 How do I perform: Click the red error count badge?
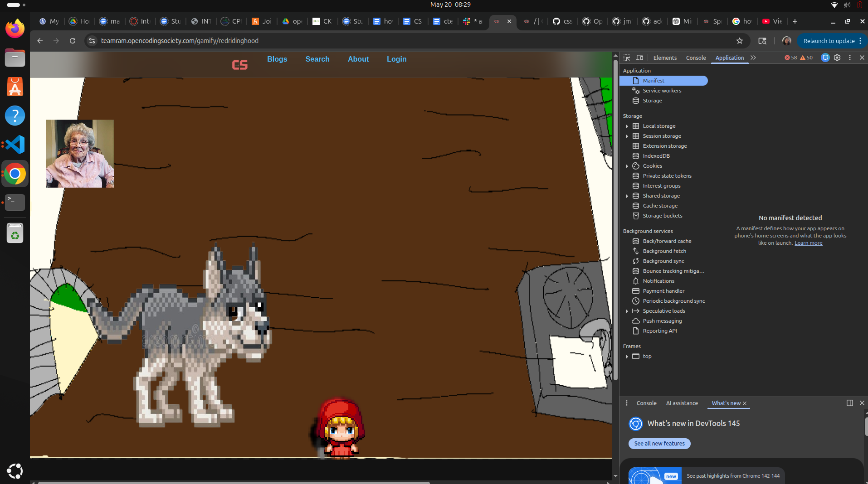click(x=790, y=58)
